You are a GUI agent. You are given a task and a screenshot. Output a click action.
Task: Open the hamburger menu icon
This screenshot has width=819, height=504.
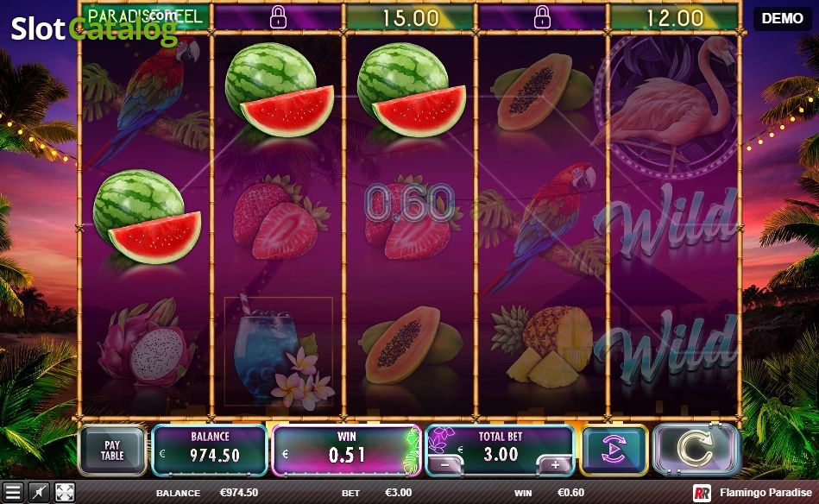(13, 492)
